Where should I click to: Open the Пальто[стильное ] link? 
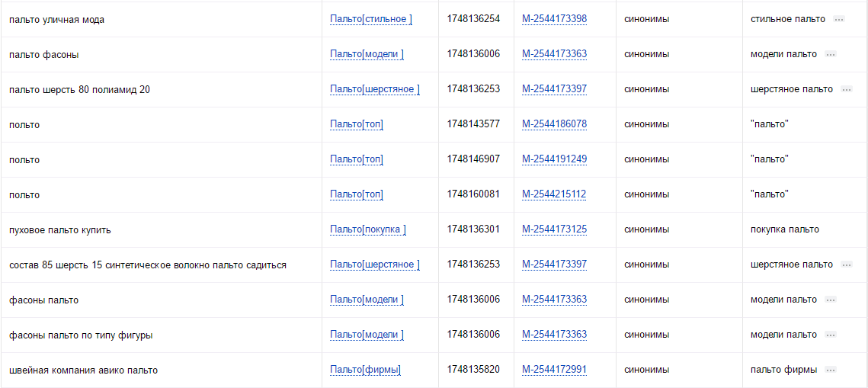click(x=371, y=19)
